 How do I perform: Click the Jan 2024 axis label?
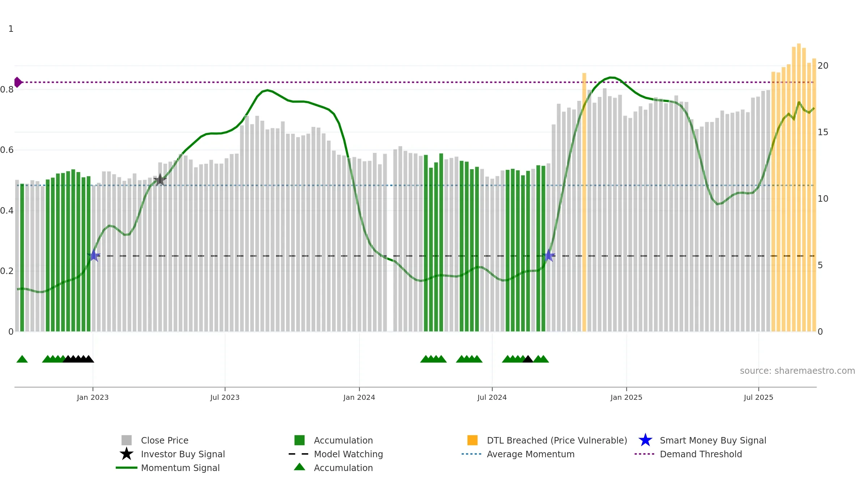pyautogui.click(x=359, y=397)
